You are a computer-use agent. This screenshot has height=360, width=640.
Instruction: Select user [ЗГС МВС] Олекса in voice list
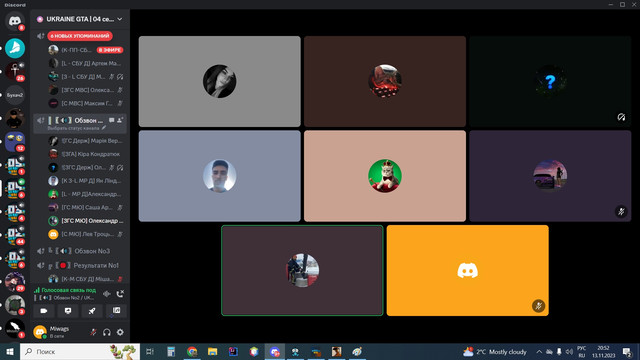click(x=85, y=90)
